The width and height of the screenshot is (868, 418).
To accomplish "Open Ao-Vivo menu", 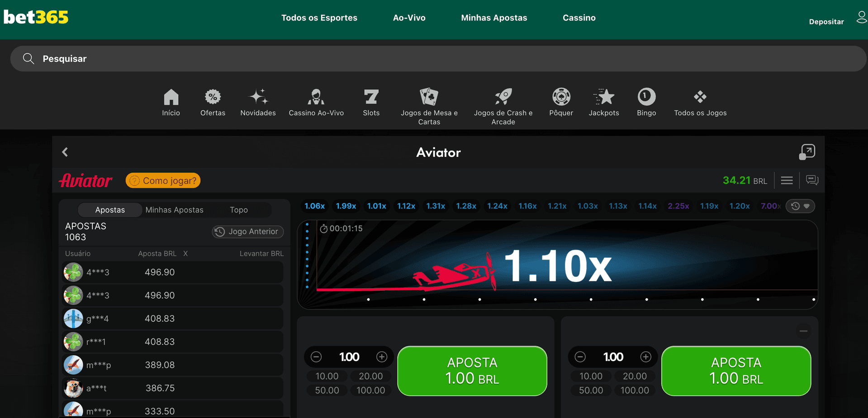I will 409,18.
